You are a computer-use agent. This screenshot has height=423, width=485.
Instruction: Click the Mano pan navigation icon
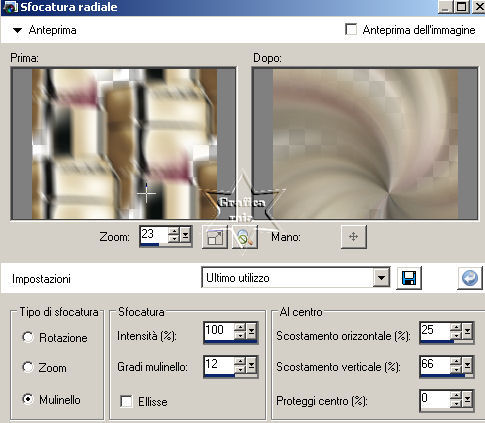[354, 237]
